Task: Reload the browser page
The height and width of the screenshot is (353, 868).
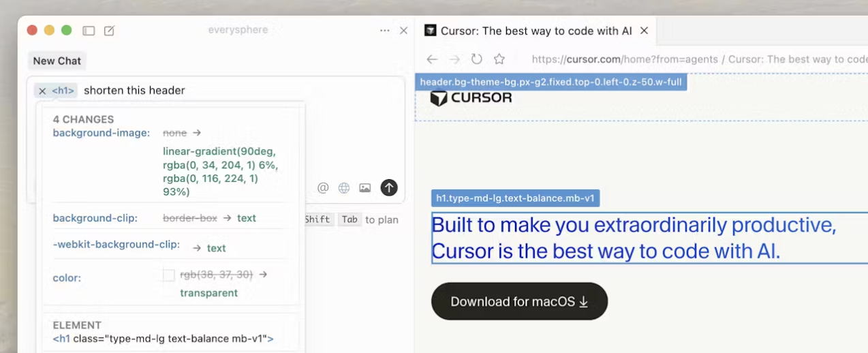Action: click(x=477, y=59)
